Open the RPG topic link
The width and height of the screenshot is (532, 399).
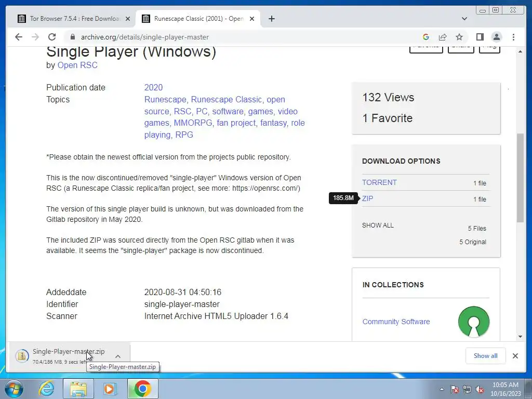pos(184,135)
